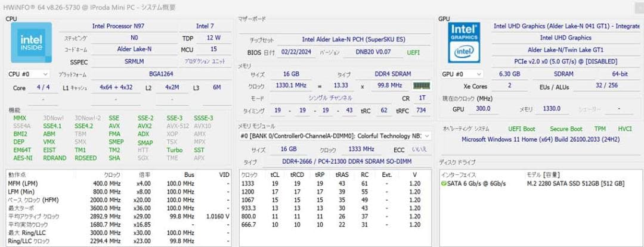644x247 pixels.
Task: Click the Secure Boot label
Action: coord(566,129)
